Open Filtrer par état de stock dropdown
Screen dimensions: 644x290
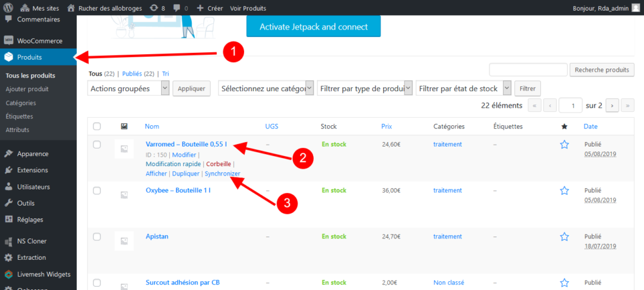(x=464, y=89)
